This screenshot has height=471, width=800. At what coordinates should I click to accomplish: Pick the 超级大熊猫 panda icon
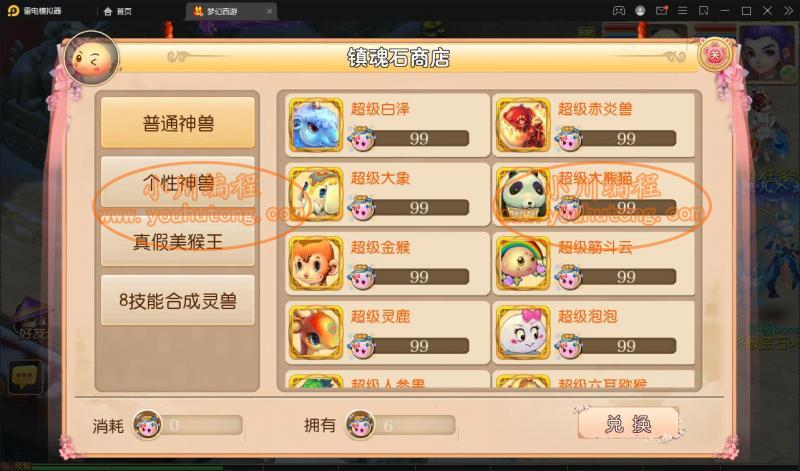coord(523,194)
